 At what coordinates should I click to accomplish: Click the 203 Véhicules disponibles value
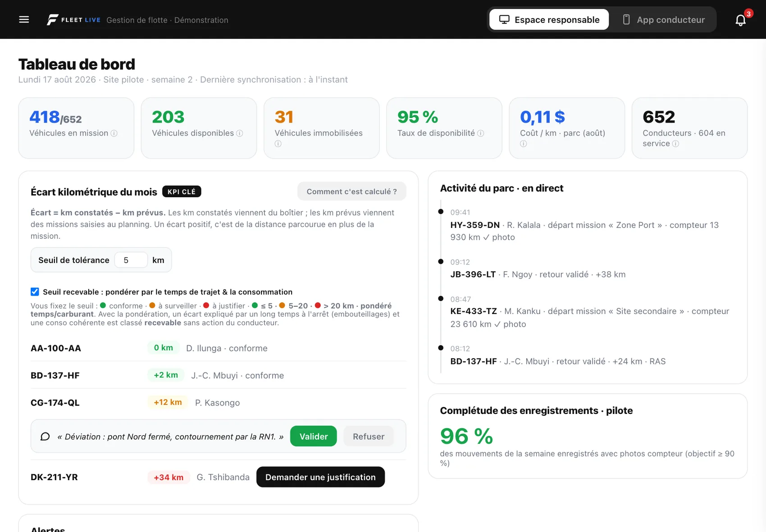(x=168, y=117)
